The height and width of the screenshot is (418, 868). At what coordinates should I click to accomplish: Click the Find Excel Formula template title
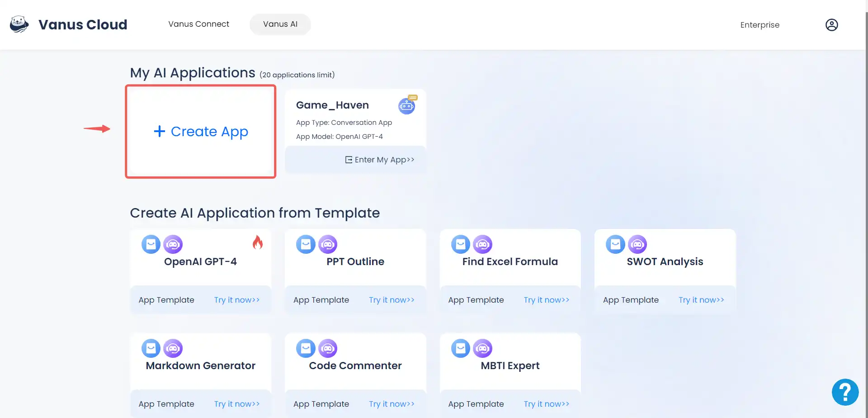tap(510, 261)
